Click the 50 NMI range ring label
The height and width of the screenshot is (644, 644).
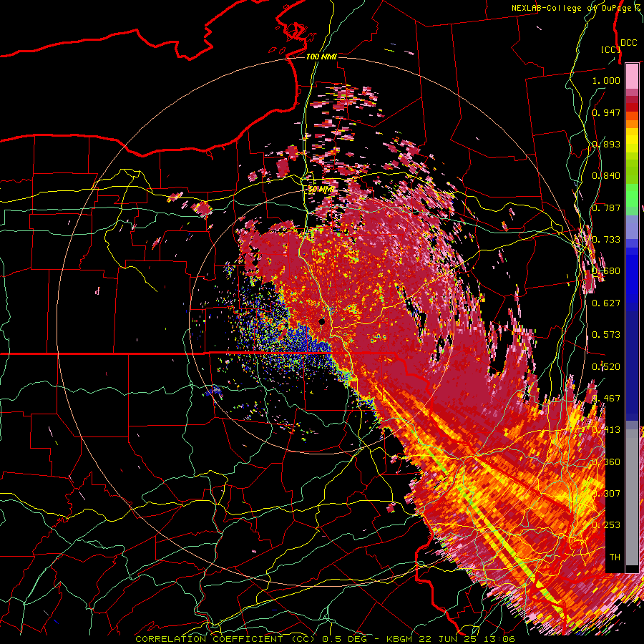point(321,190)
